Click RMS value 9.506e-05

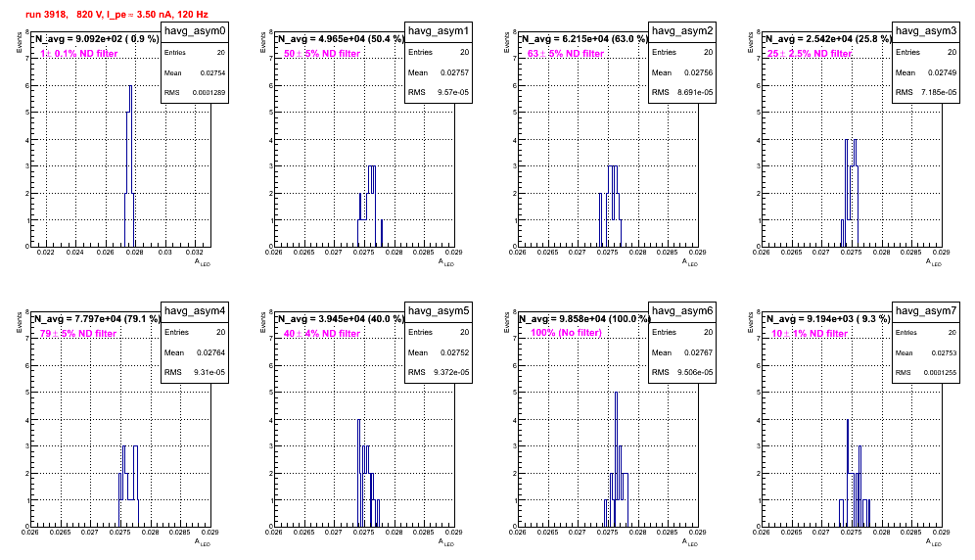695,372
